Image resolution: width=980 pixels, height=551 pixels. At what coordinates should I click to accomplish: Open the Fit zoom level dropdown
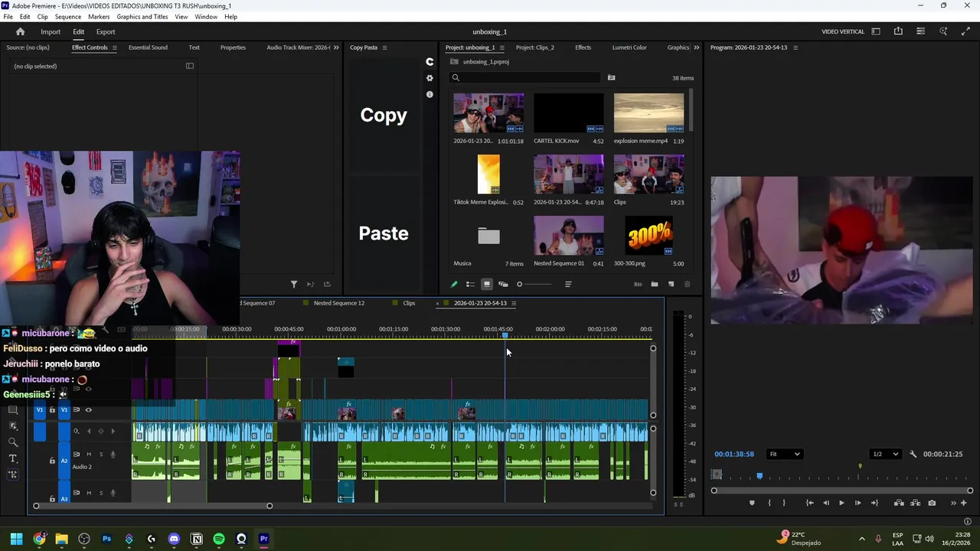[785, 454]
